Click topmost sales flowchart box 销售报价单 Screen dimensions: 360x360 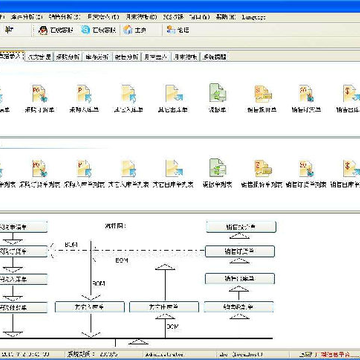pyautogui.click(x=241, y=227)
